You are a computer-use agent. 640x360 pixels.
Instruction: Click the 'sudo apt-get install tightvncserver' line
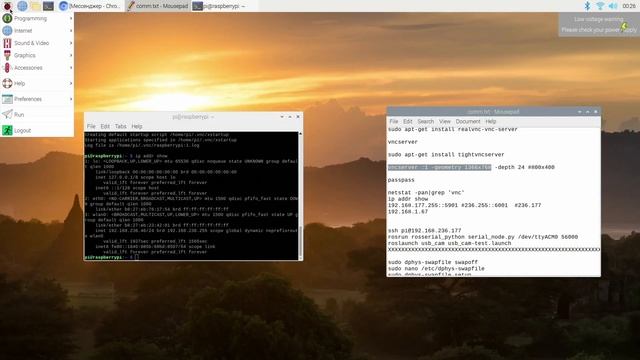[x=446, y=154]
